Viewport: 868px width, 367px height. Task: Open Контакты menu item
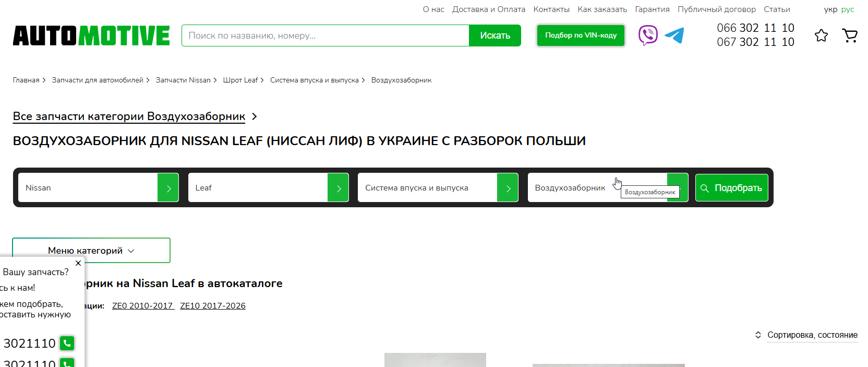coord(551,9)
